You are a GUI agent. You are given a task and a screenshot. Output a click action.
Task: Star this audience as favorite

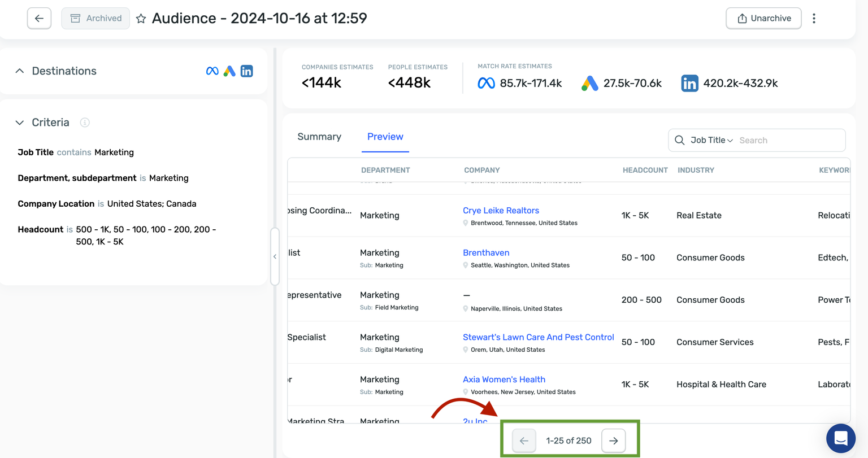pyautogui.click(x=141, y=19)
